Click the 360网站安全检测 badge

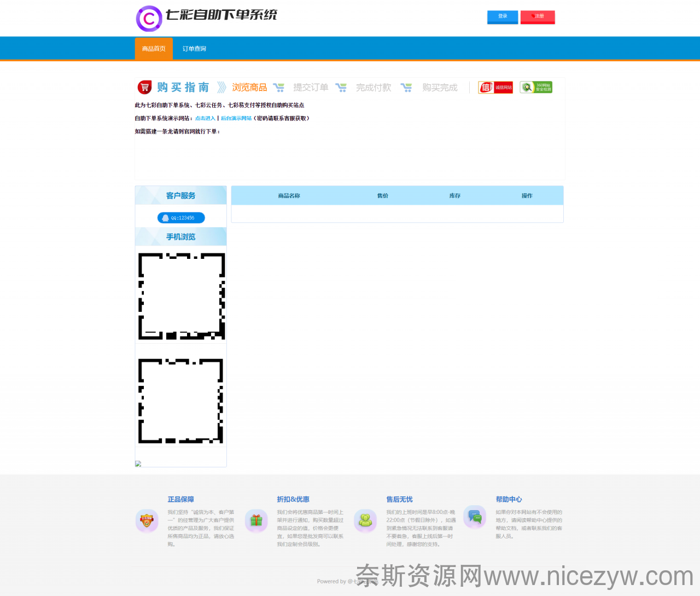[x=536, y=87]
